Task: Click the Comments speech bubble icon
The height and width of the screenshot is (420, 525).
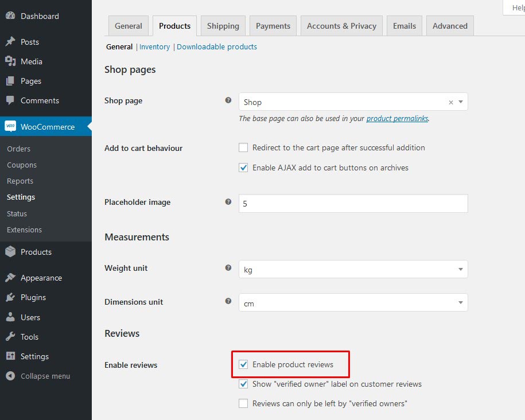Action: coord(10,100)
